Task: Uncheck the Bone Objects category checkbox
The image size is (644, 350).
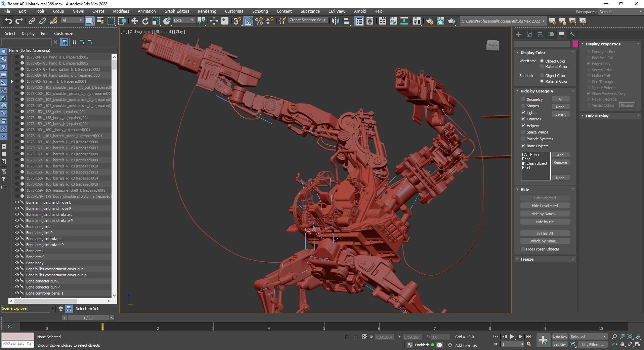Action: (523, 146)
